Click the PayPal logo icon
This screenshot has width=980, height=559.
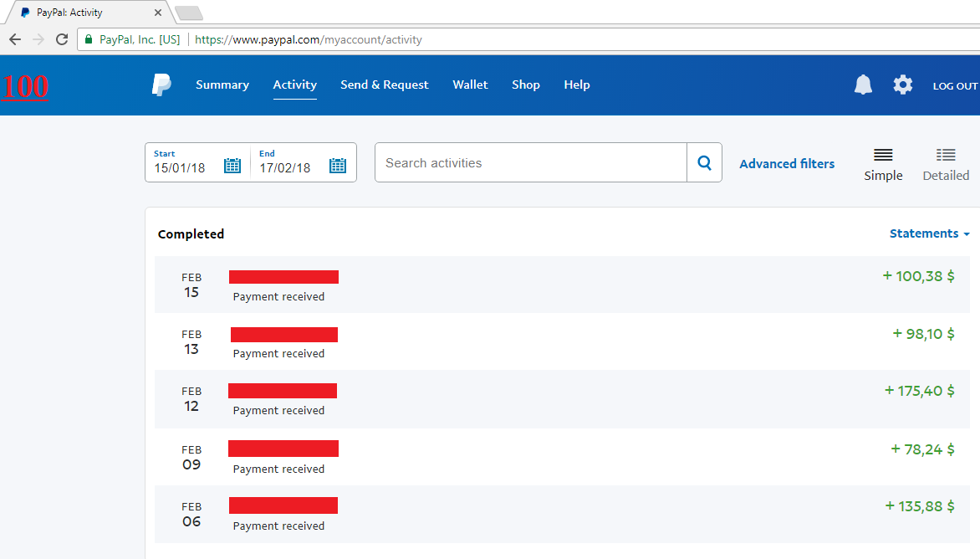161,85
